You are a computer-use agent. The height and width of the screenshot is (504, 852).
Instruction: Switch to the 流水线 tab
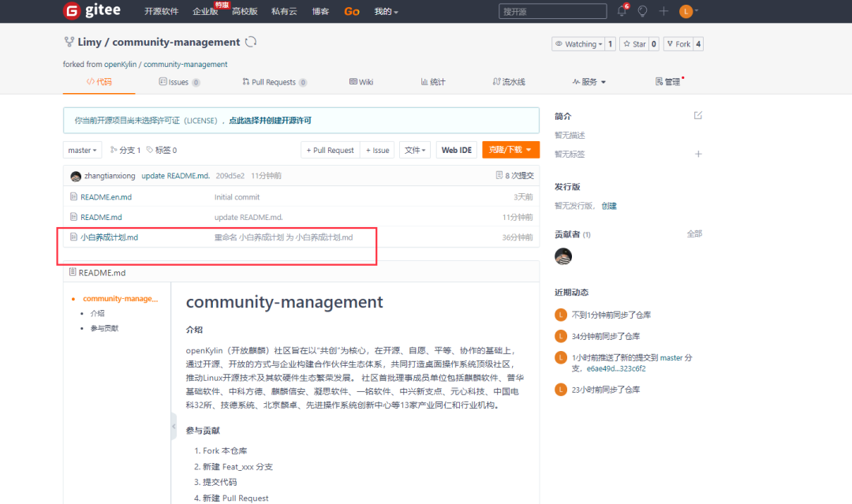pyautogui.click(x=509, y=82)
